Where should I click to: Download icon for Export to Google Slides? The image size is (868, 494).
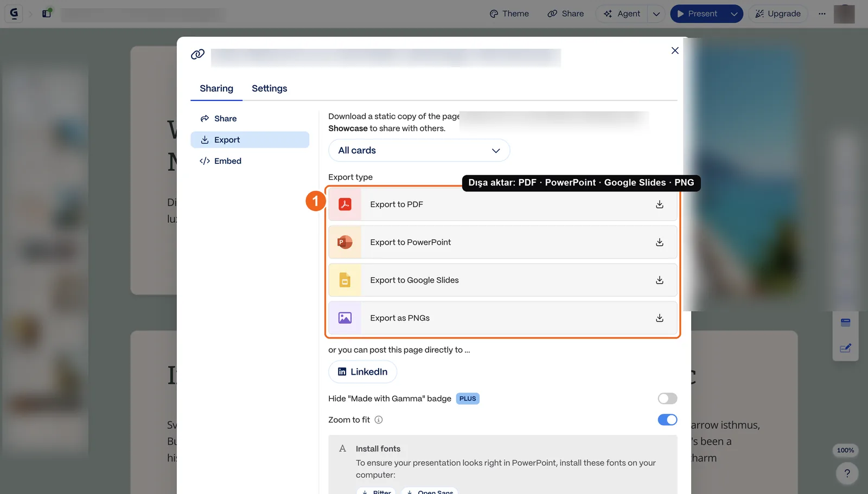coord(660,280)
